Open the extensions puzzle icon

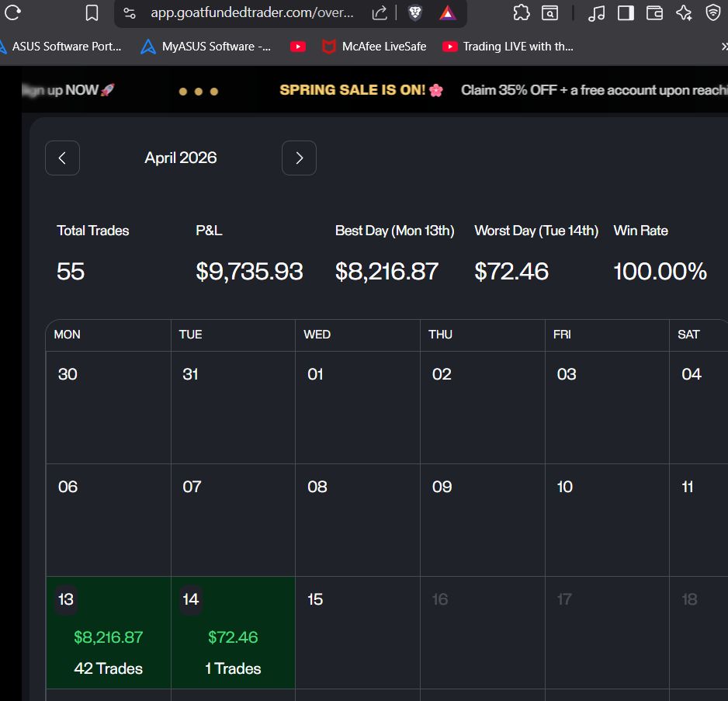coord(522,12)
